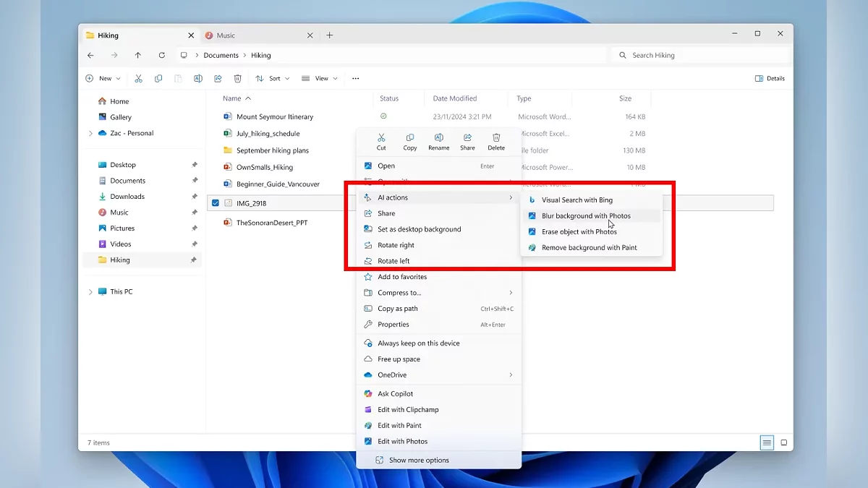Open the Sort dropdown

click(273, 78)
